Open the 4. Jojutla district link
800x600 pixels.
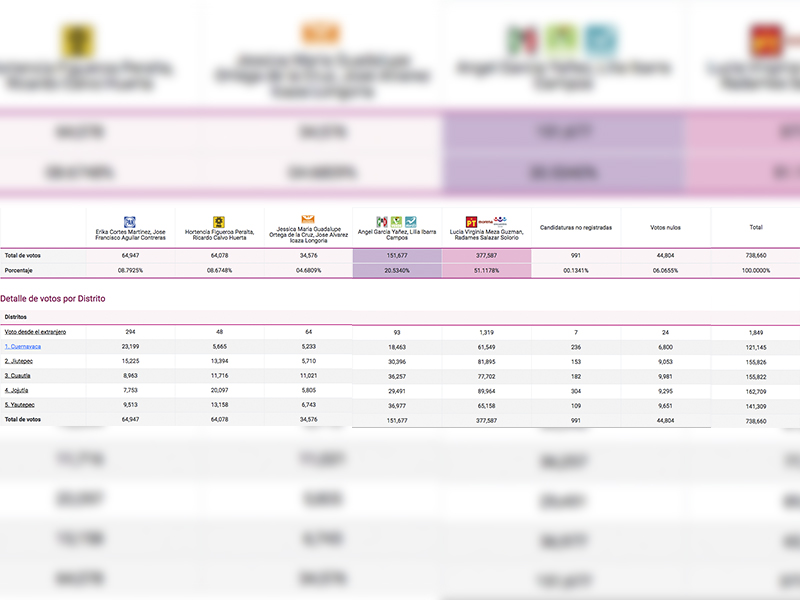pos(16,391)
